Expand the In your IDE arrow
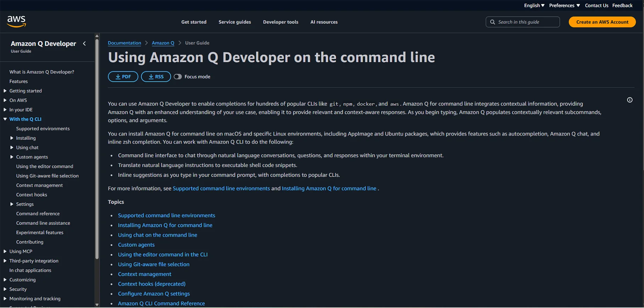644x308 pixels. tap(5, 110)
